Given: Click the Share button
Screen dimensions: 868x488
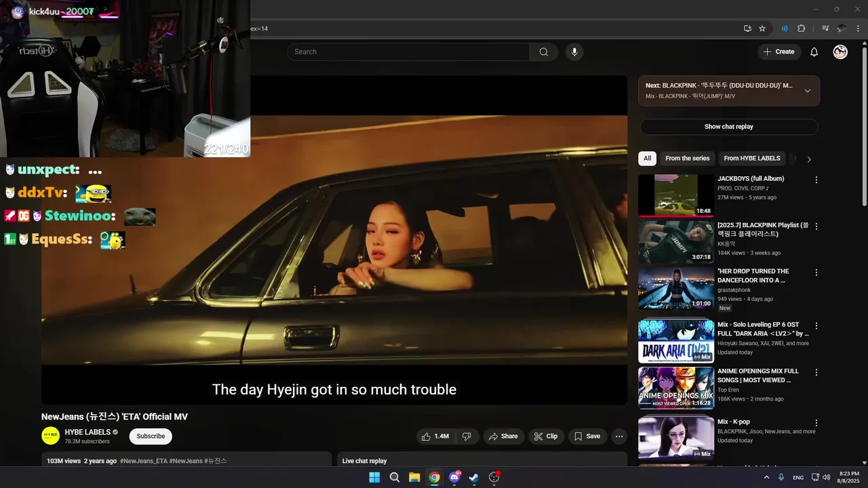Looking at the screenshot, I should click(502, 436).
